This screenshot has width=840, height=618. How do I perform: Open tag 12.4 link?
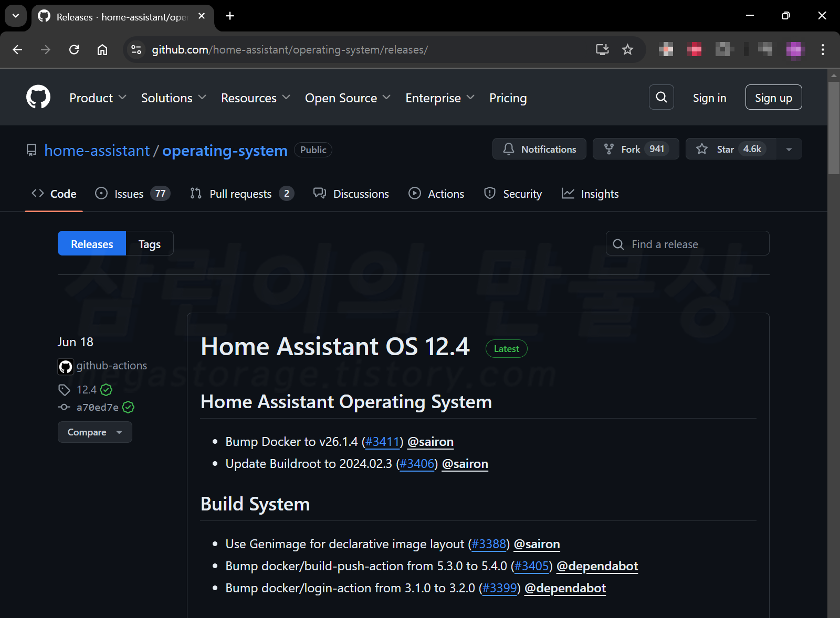[87, 390]
